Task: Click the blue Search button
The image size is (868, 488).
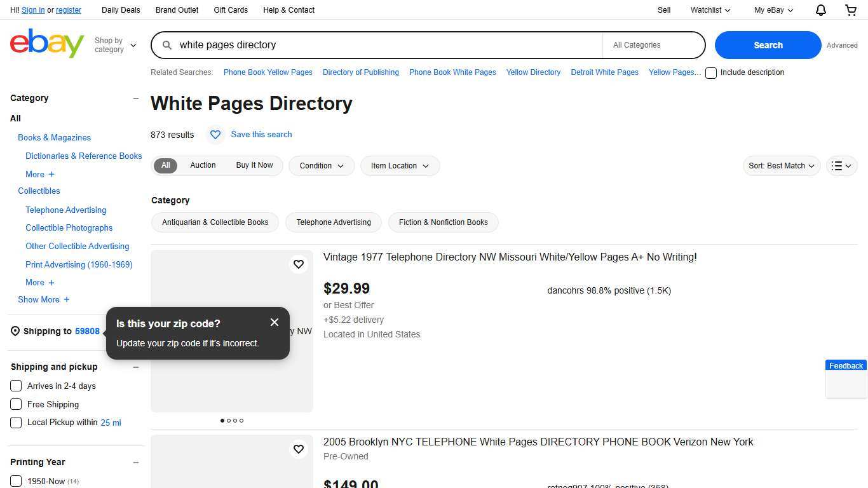Action: coord(768,44)
